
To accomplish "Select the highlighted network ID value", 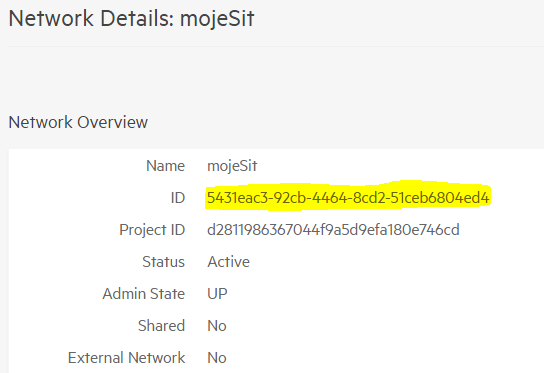I will (348, 198).
